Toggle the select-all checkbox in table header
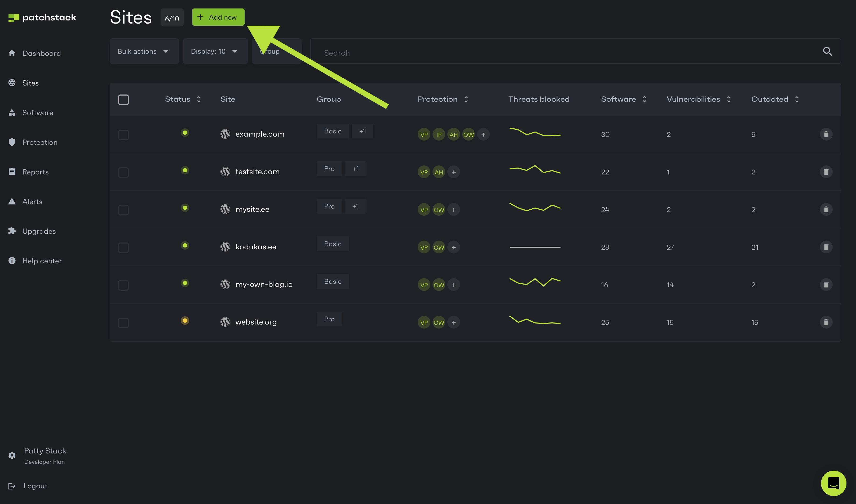The width and height of the screenshot is (856, 504). coord(123,100)
